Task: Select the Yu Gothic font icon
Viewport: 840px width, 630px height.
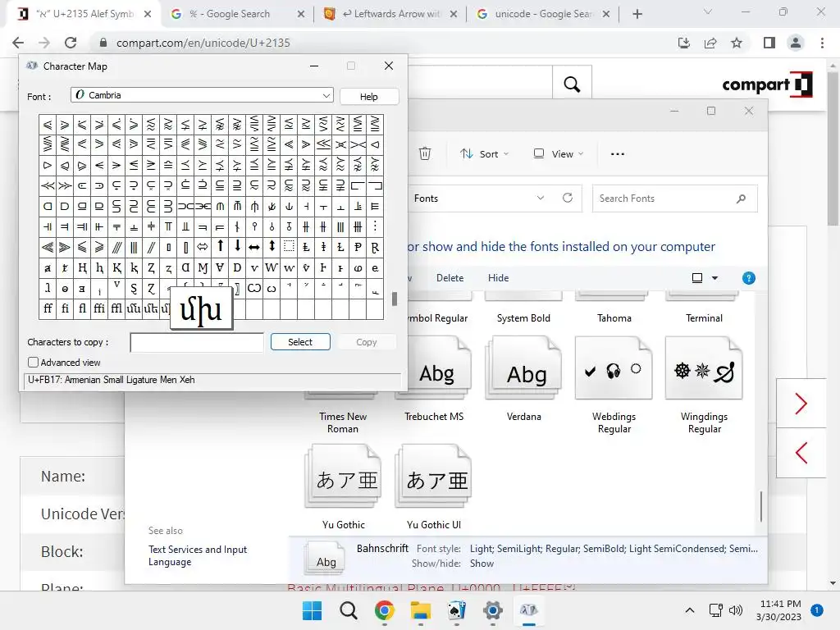Action: click(x=343, y=477)
